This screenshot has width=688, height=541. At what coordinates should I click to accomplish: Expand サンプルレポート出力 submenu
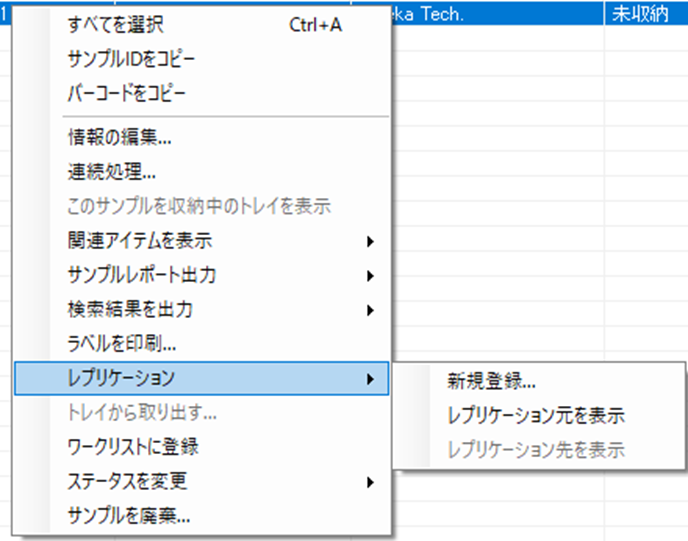pos(142,275)
